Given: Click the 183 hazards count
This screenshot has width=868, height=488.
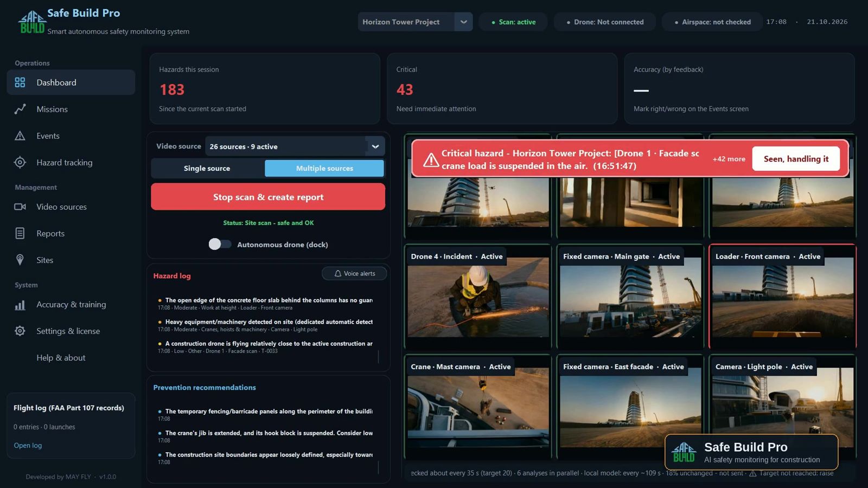Looking at the screenshot, I should tap(172, 89).
